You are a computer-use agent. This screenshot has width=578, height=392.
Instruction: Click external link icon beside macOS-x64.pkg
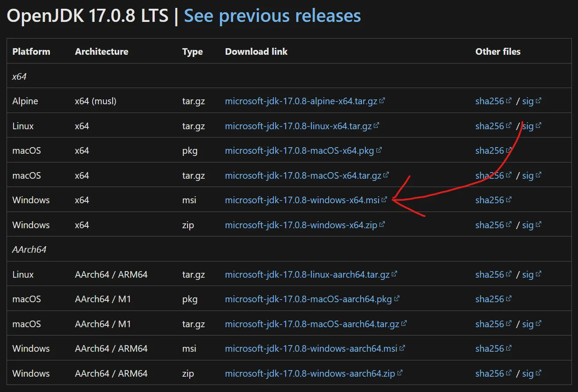point(379,150)
